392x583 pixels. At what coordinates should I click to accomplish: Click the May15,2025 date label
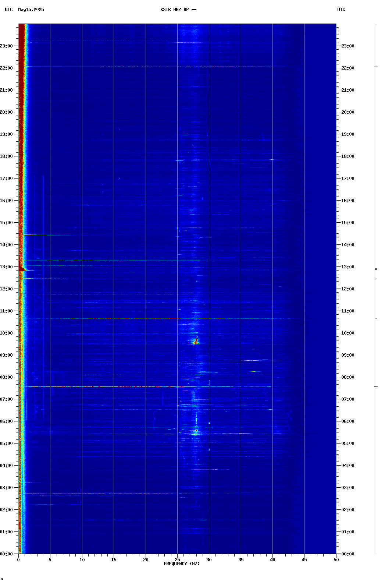(31, 10)
